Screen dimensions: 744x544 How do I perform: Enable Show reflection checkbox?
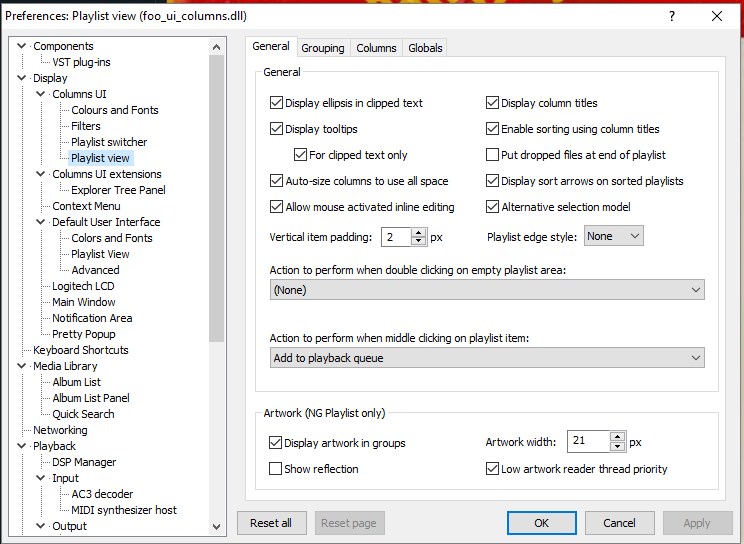[x=277, y=469]
